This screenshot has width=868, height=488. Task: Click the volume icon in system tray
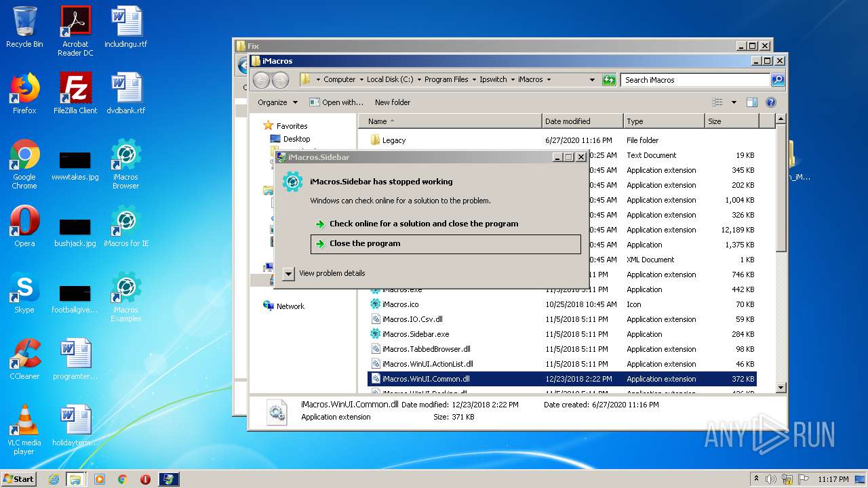771,479
